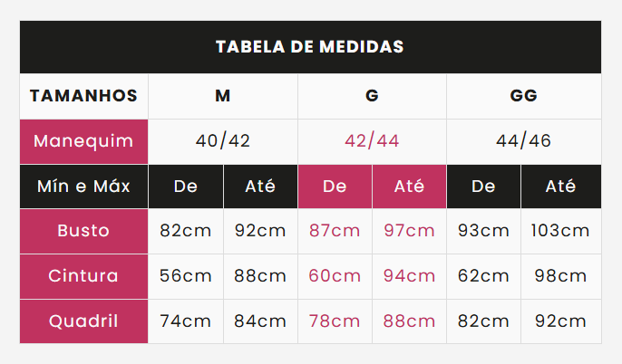Select the 74cm quadril value
622x364 pixels.
(186, 321)
